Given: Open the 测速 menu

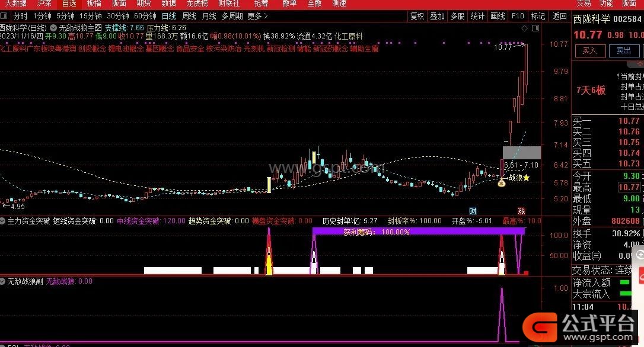Looking at the screenshot, I should point(339,4).
